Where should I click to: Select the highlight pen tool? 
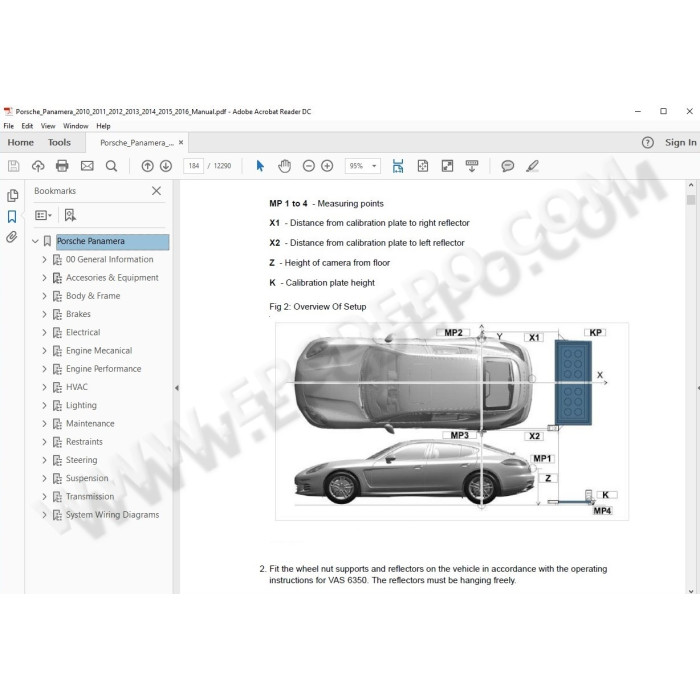(x=532, y=166)
